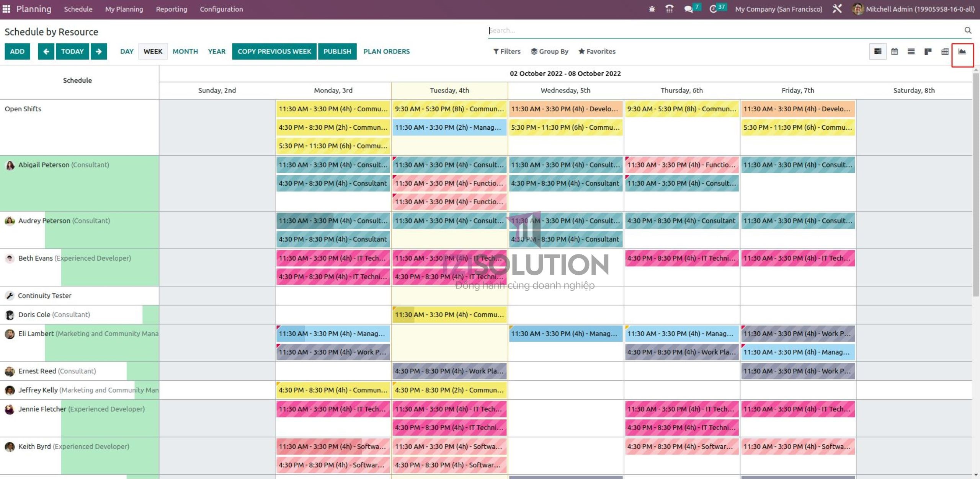Image resolution: width=980 pixels, height=479 pixels.
Task: Click in the Search field
Action: click(x=651, y=30)
